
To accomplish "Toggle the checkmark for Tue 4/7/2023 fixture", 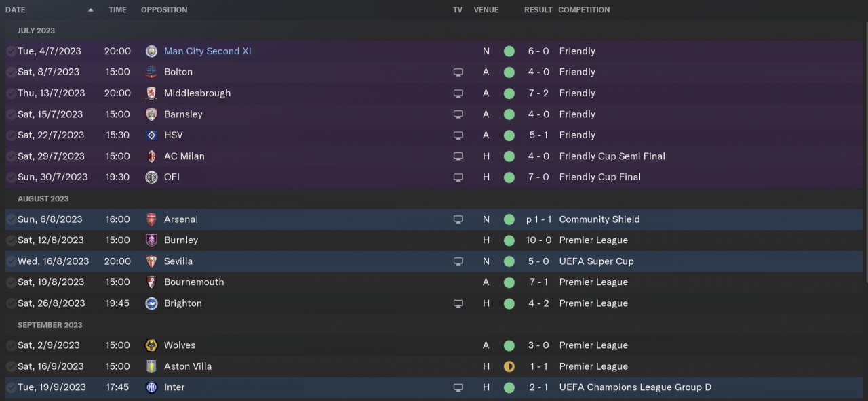I will 11,51.
